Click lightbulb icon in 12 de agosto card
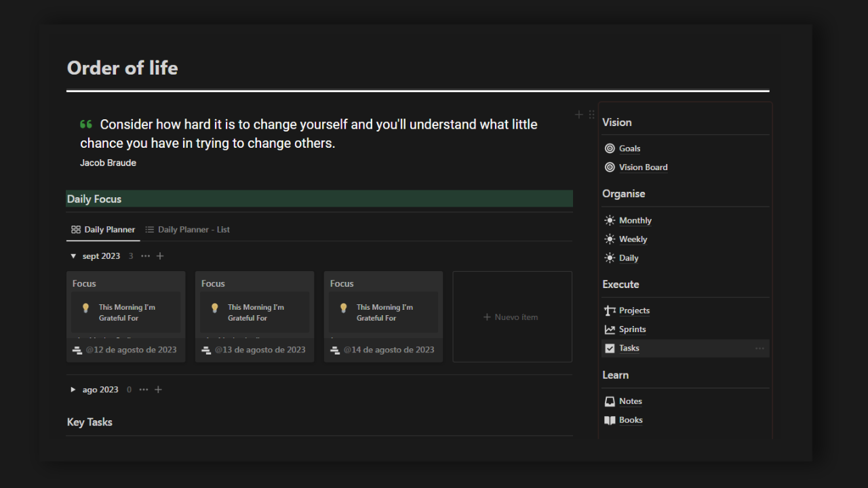Viewport: 868px width, 488px height. click(85, 308)
